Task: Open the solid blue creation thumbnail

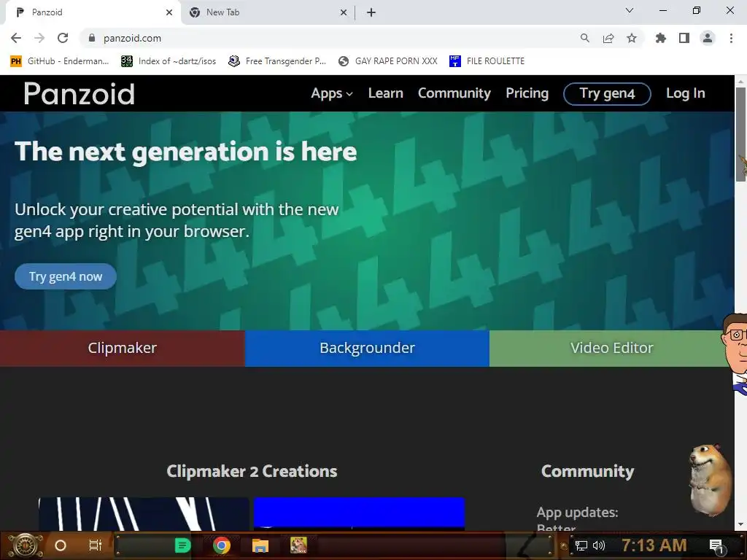Action: tap(359, 514)
